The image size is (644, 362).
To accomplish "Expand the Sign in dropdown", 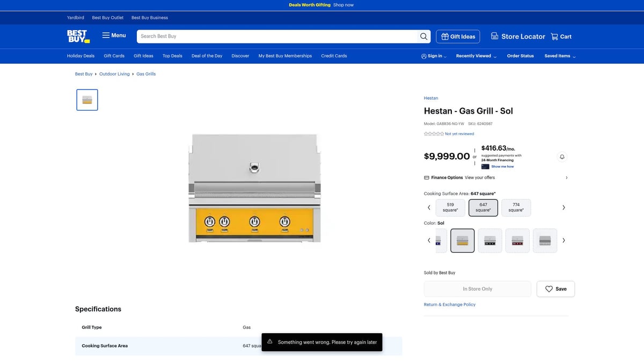I will pos(434,56).
